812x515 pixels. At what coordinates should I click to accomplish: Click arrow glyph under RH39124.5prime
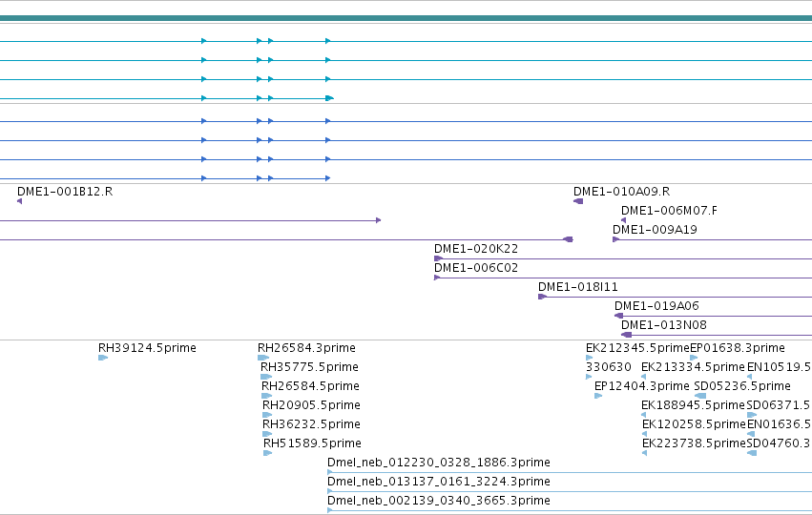point(102,358)
